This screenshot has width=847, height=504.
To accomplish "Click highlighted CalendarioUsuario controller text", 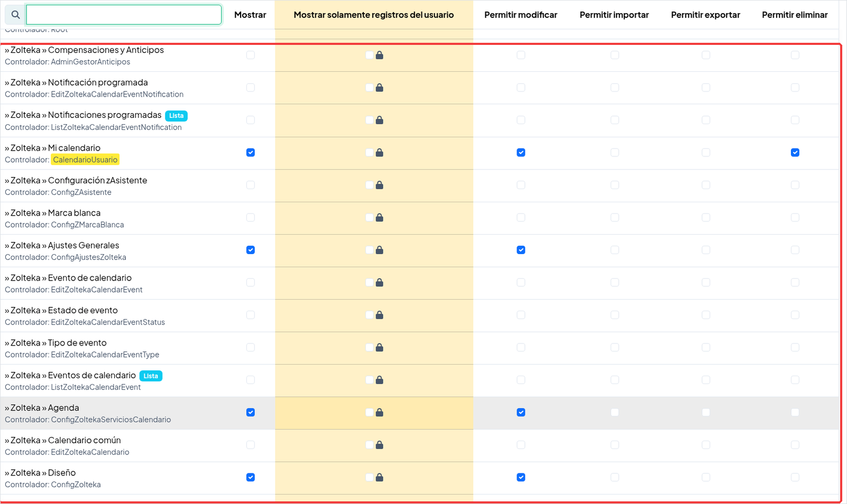I will [x=85, y=160].
